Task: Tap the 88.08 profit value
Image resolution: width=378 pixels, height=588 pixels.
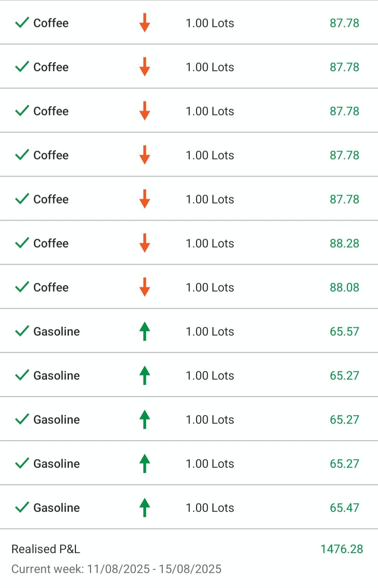Action: [x=344, y=287]
